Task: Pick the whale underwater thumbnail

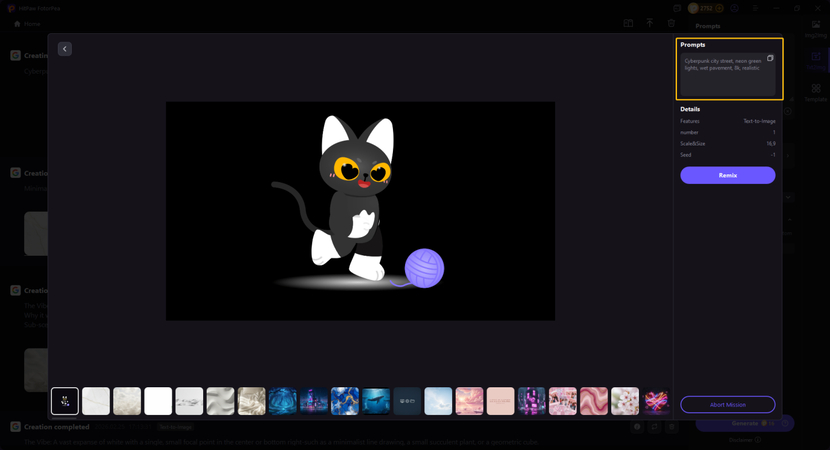Action: pos(376,401)
